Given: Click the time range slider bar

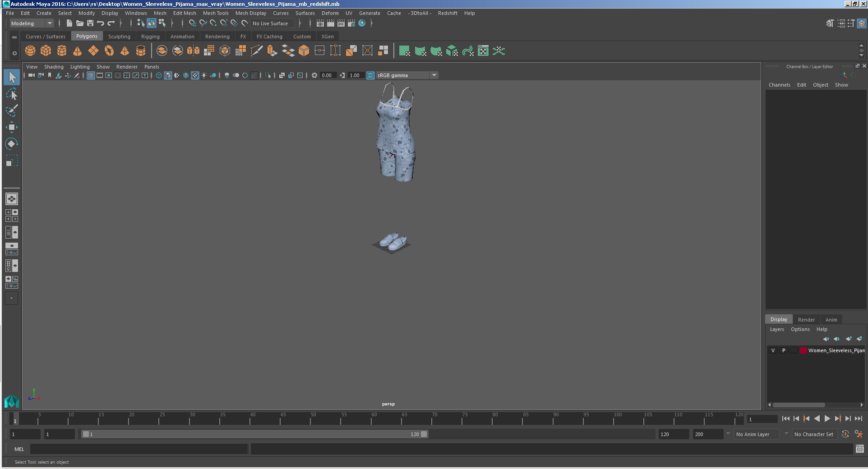Looking at the screenshot, I should pyautogui.click(x=255, y=434).
